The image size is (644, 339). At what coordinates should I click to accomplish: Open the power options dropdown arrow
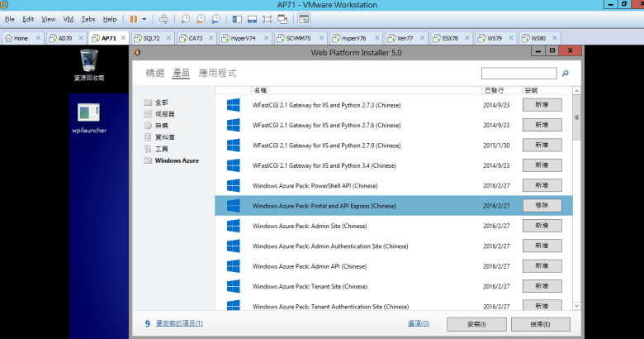[x=145, y=18]
